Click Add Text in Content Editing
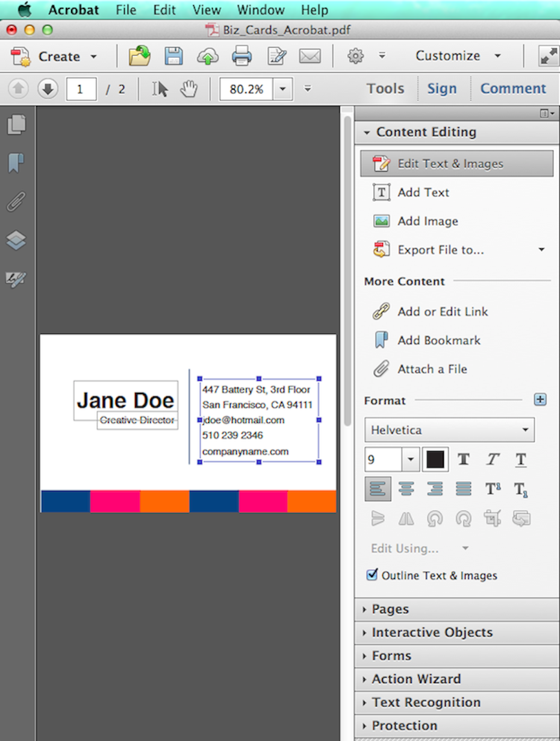The height and width of the screenshot is (741, 560). click(x=423, y=192)
